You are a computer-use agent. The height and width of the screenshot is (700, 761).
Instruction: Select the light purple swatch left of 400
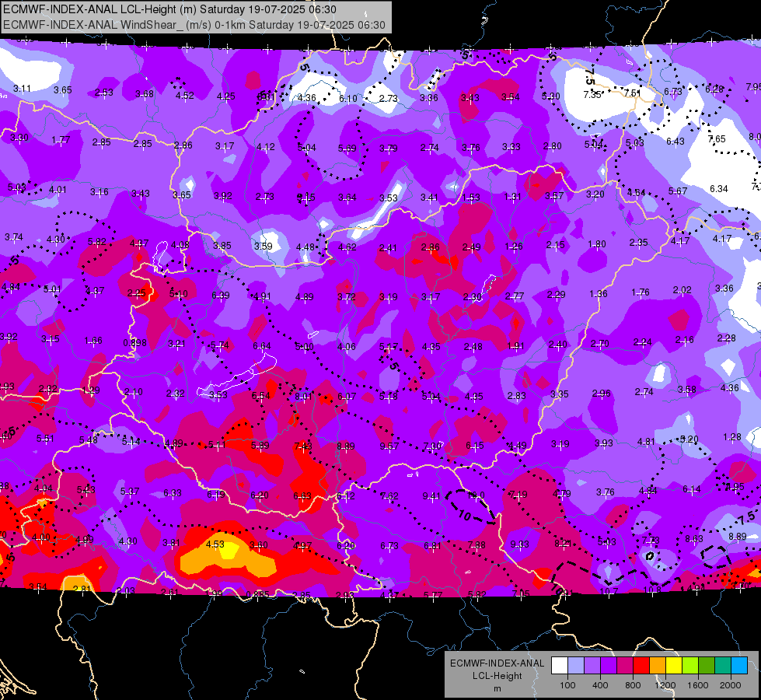tap(592, 666)
